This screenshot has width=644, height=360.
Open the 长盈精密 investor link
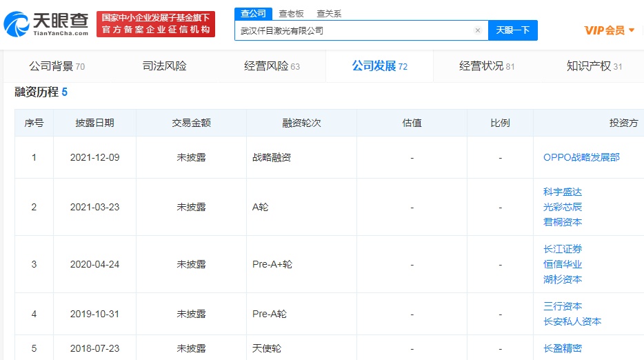[x=563, y=348]
